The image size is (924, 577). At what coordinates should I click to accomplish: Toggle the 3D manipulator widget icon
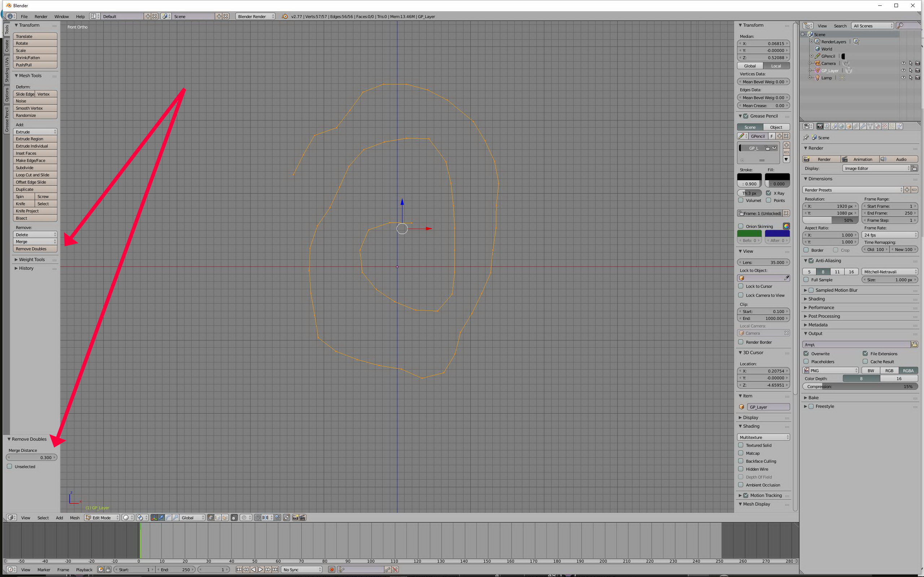(154, 518)
